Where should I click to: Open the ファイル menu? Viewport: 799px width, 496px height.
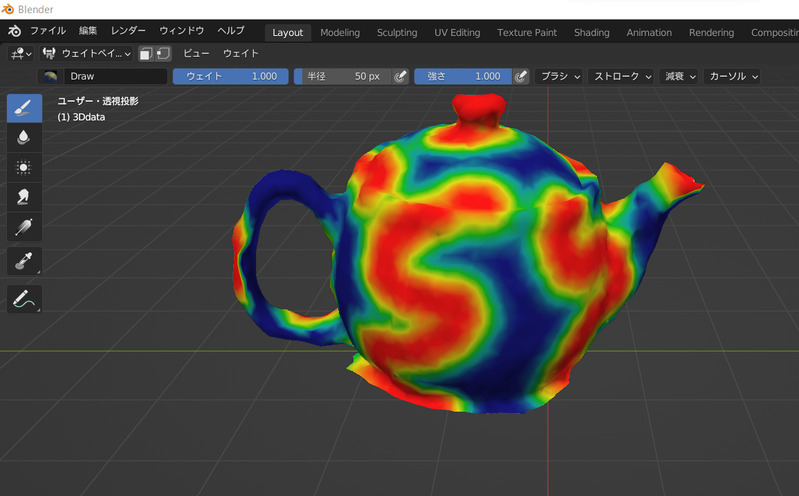47,31
